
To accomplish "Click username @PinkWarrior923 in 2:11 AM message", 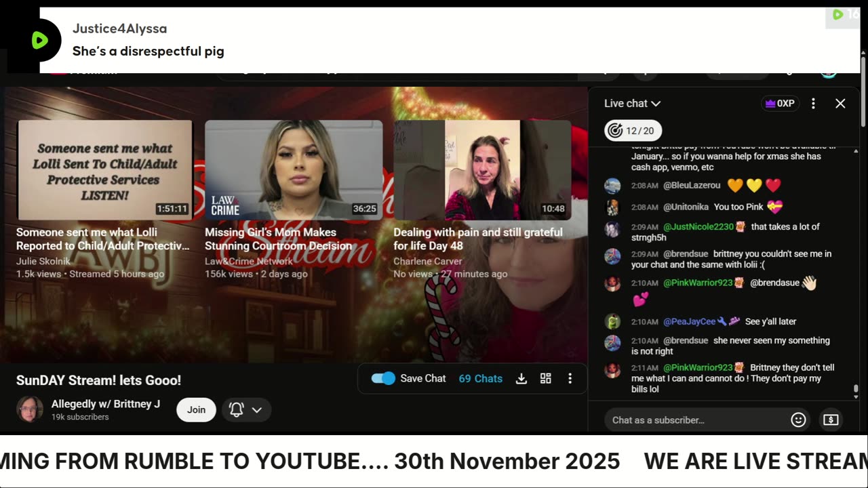I will 698,367.
